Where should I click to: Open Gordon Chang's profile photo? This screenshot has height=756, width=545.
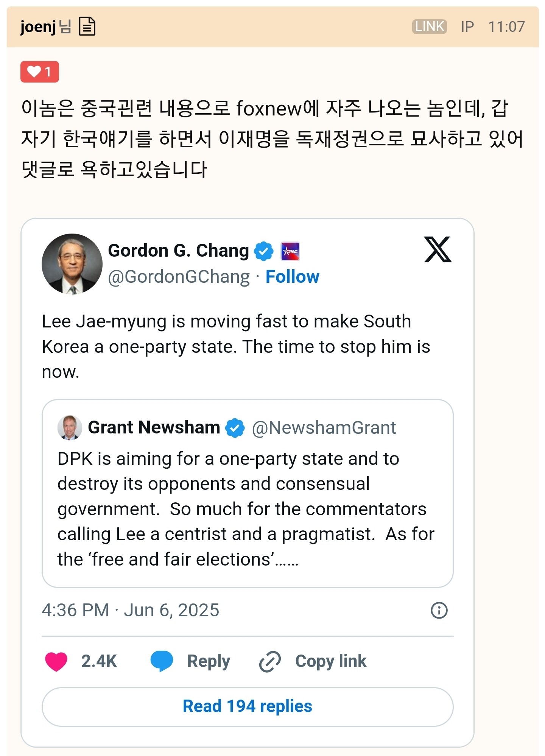coord(72,264)
